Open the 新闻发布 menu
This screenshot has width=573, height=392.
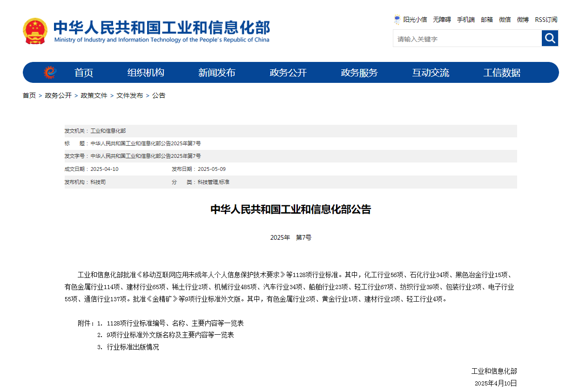click(217, 73)
